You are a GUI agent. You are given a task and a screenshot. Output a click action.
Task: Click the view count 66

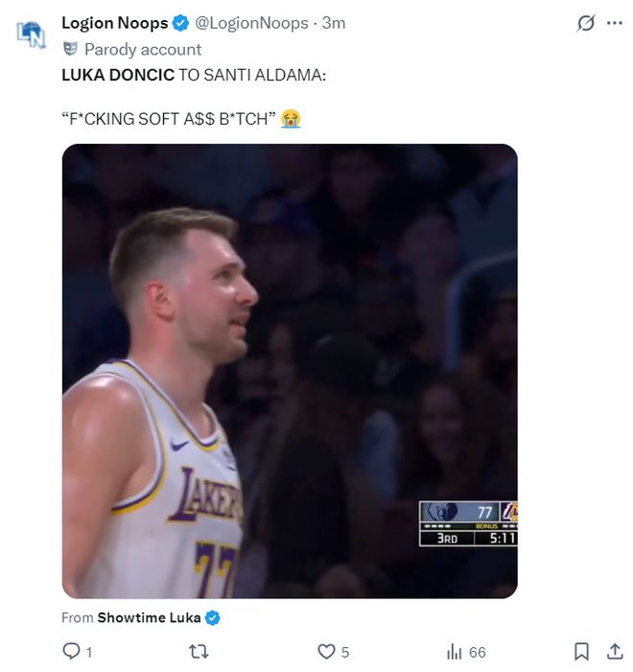tap(477, 652)
